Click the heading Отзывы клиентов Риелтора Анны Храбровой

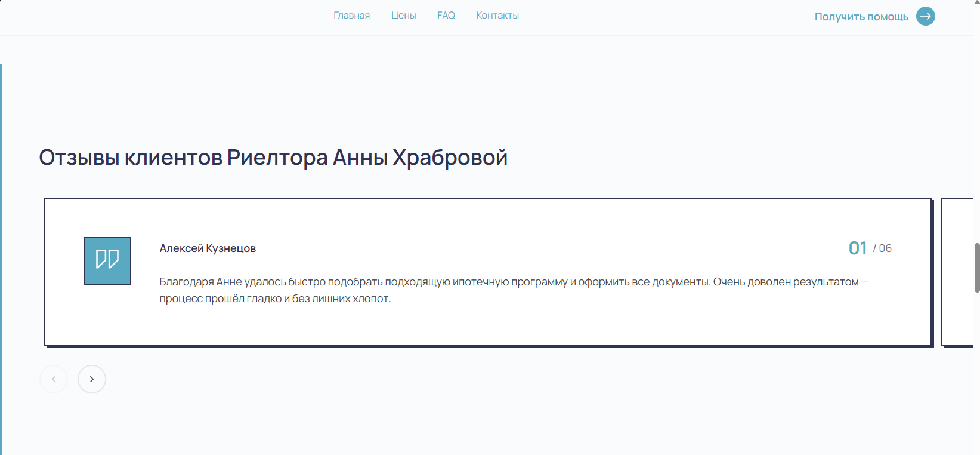tap(273, 158)
